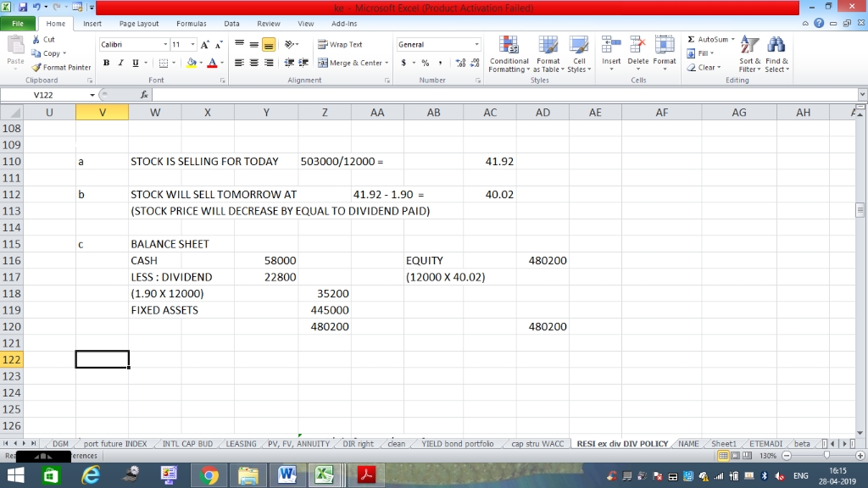This screenshot has width=868, height=488.
Task: Open the Name Box dropdown arrow
Action: pos(92,96)
